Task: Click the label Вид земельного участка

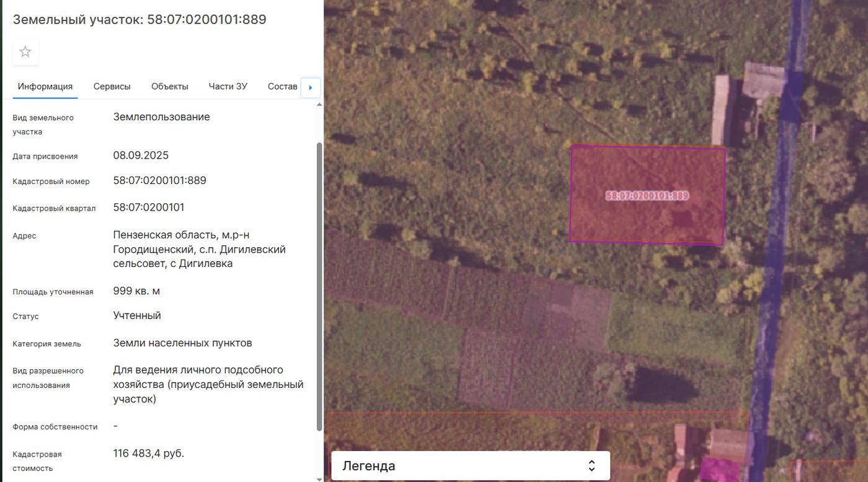Action: [x=43, y=125]
